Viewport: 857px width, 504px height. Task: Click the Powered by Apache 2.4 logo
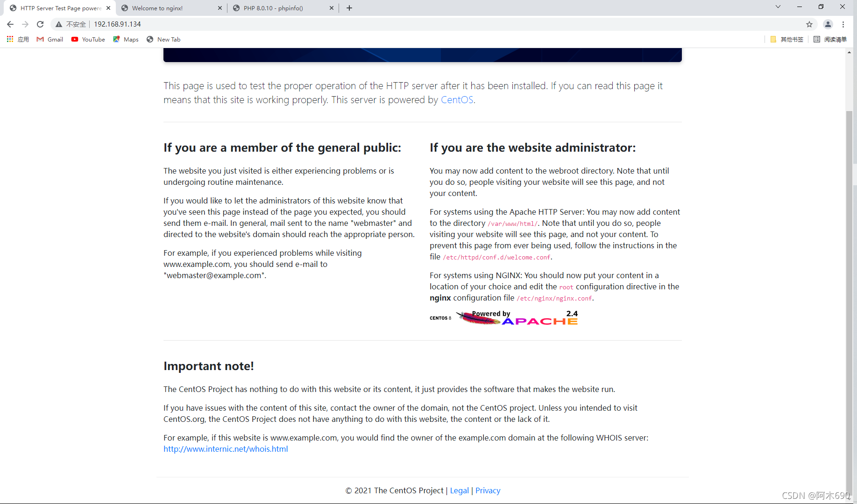(517, 318)
